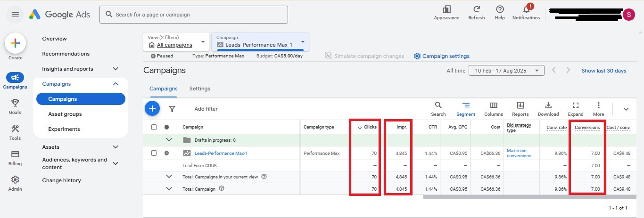
Task: Open the Columns icon
Action: pos(493,105)
